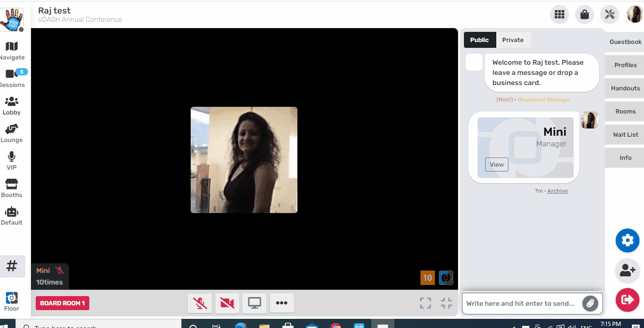Click the chat avatar beside Mini's business card
This screenshot has width=644, height=328.
point(589,120)
